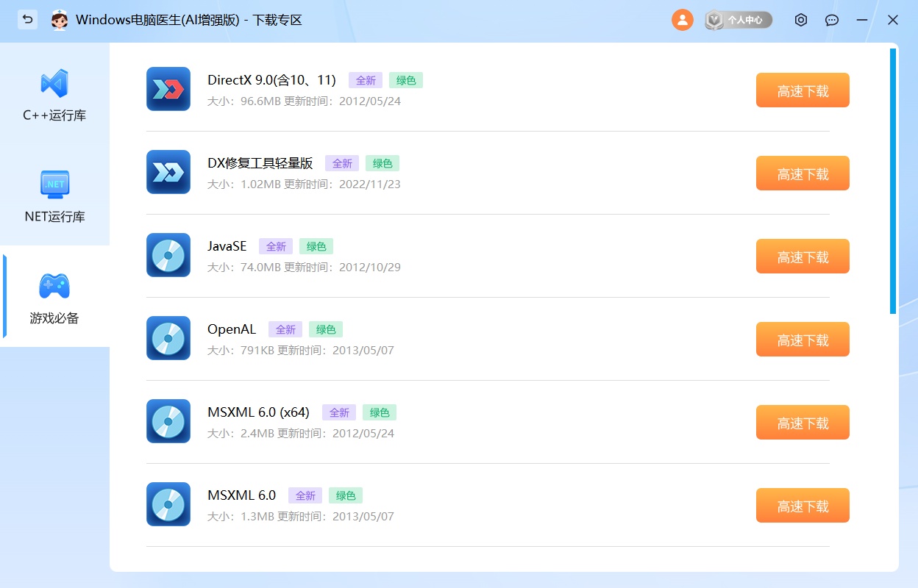Click the DirectX 9.0 app icon

pos(168,89)
